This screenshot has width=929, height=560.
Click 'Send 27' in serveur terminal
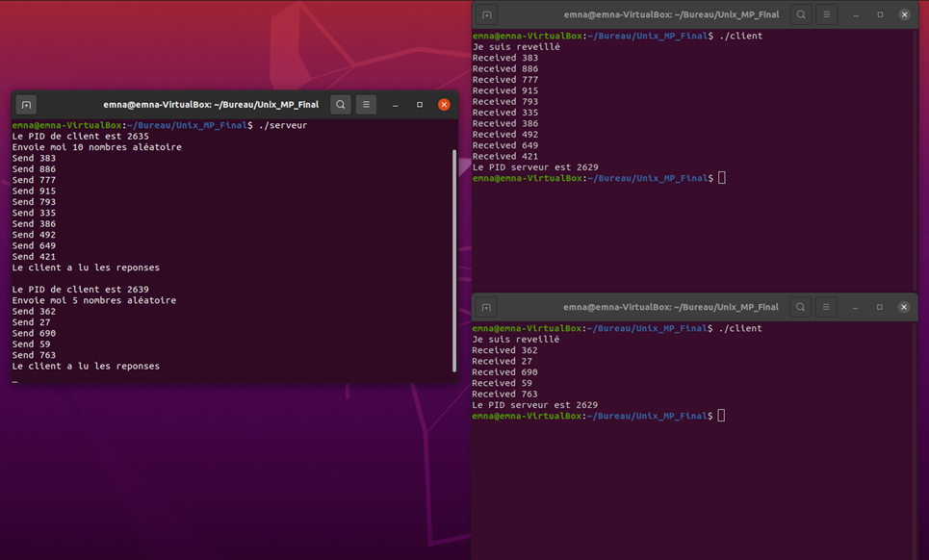tap(31, 322)
